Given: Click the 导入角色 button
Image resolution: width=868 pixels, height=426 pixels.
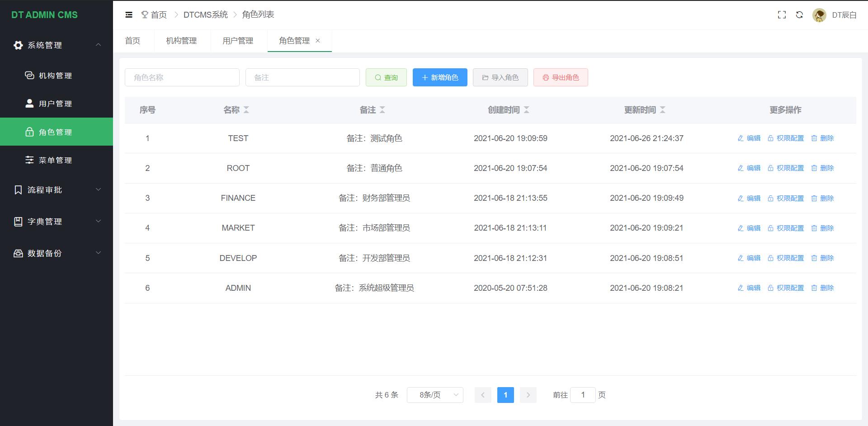Looking at the screenshot, I should [x=500, y=77].
